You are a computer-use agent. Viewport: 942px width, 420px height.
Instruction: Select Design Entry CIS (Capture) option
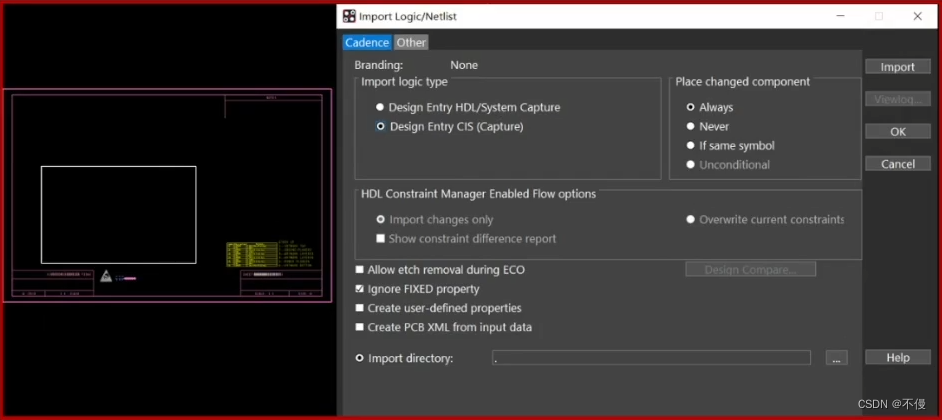point(380,127)
